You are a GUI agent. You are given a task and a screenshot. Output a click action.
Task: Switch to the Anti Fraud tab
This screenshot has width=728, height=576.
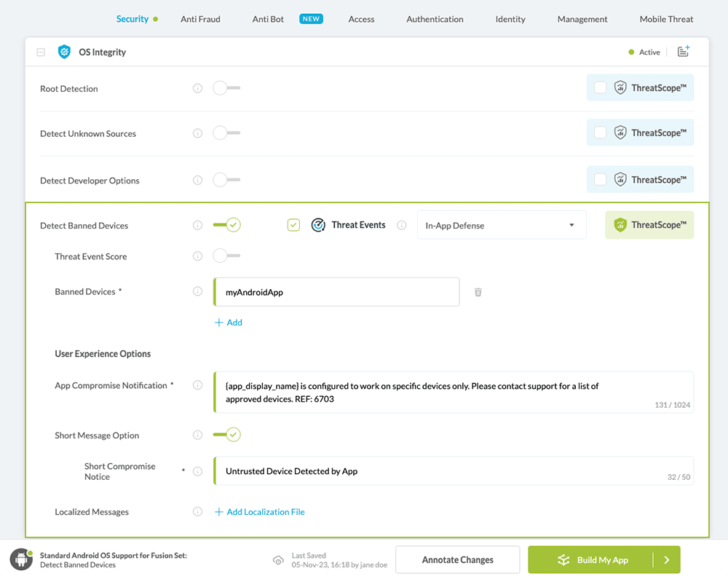200,19
